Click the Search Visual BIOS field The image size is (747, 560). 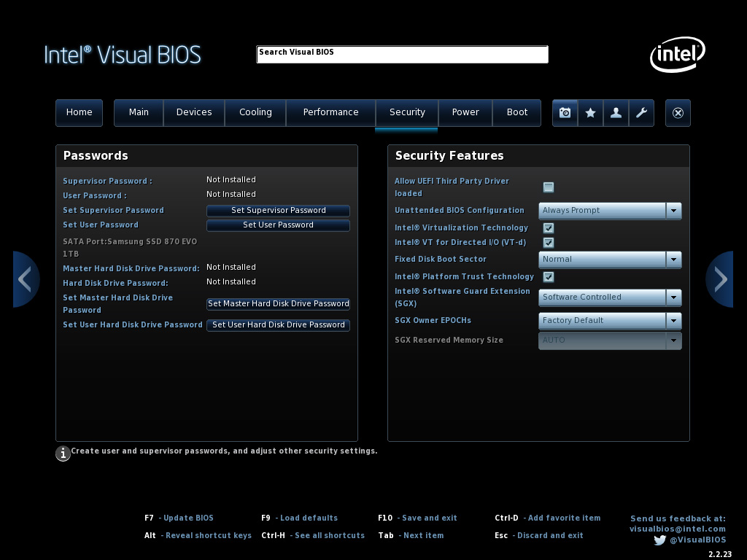pyautogui.click(x=402, y=54)
